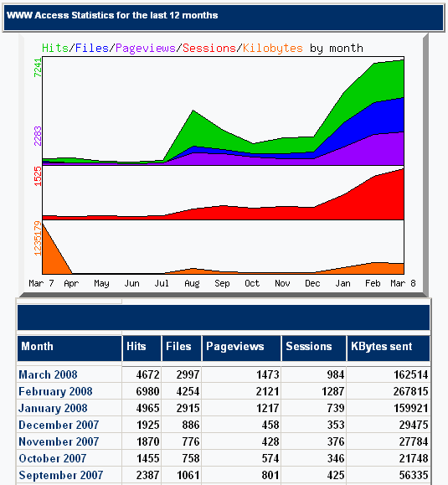Open the December 2007 month link
Image resolution: width=448 pixels, height=485 pixels.
point(59,425)
